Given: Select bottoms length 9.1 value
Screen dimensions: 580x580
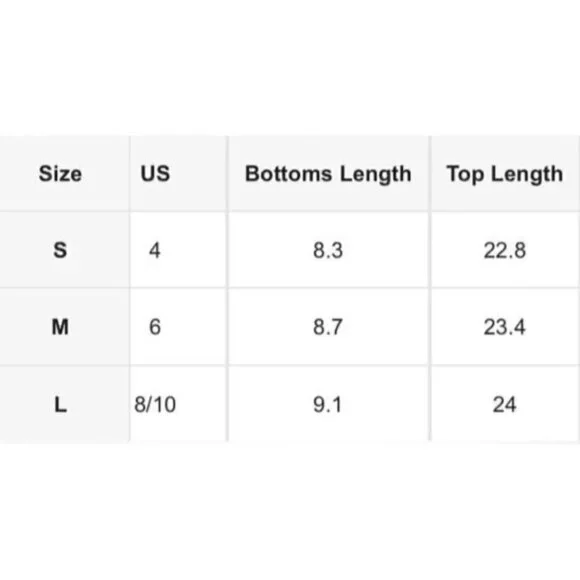Looking at the screenshot, I should (327, 404).
